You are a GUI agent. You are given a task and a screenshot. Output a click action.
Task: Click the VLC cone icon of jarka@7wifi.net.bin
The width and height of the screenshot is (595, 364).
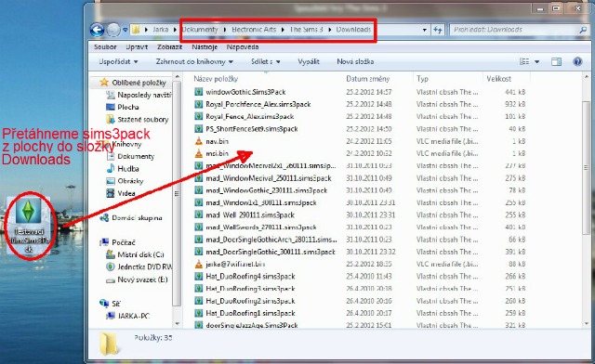198,264
